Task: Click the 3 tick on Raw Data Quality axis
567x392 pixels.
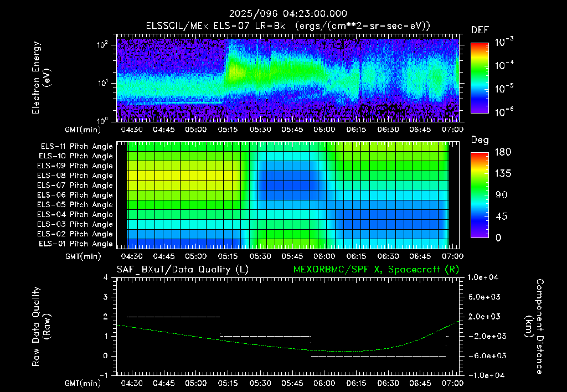Action: tap(106, 297)
